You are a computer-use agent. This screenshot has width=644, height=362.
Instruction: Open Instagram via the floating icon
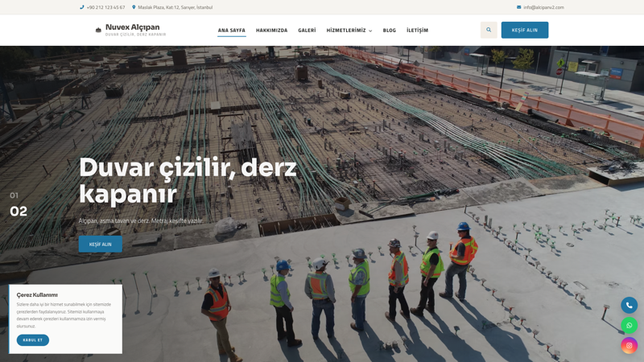[x=629, y=346]
